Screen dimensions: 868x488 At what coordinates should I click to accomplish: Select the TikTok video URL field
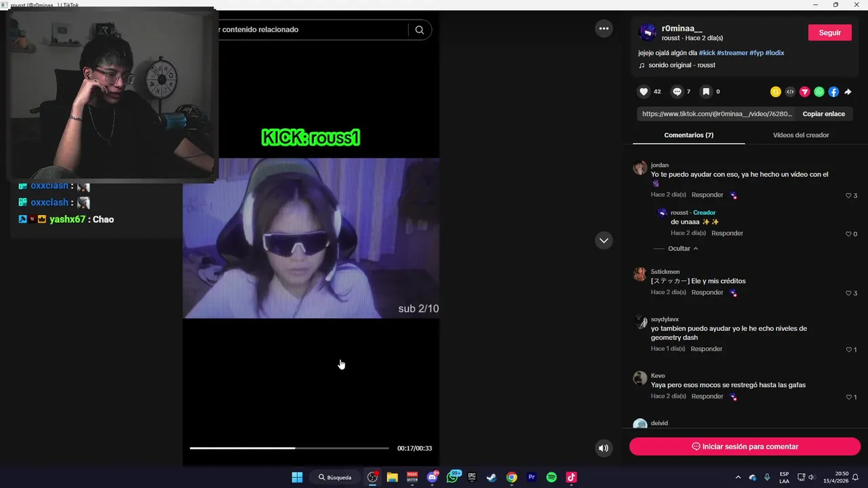tap(716, 114)
